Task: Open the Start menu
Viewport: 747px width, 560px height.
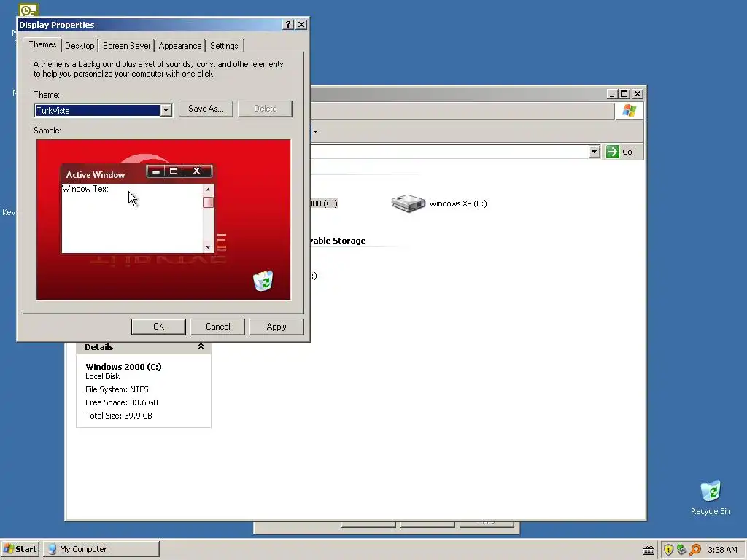Action: (20, 549)
